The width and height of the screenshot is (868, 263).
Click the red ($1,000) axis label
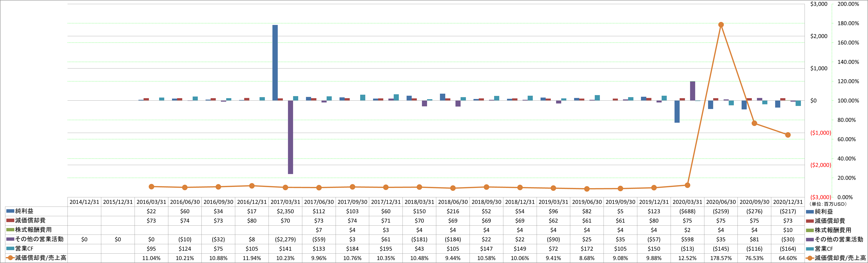[821, 133]
